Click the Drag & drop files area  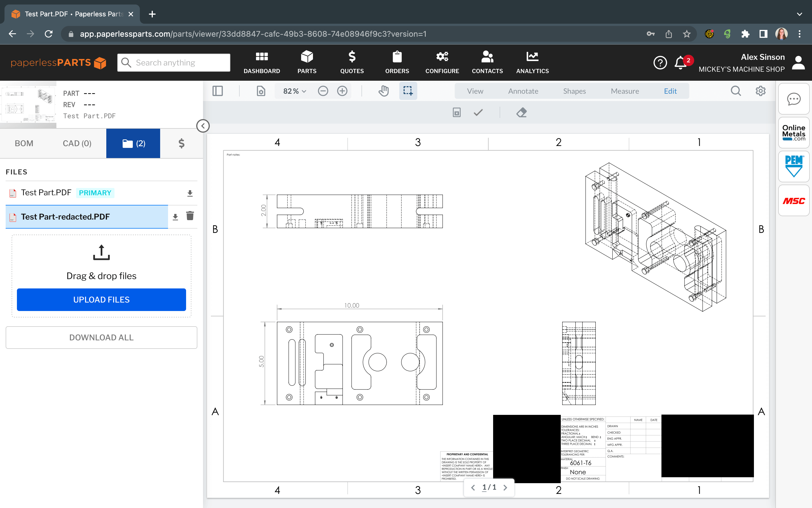(x=101, y=275)
